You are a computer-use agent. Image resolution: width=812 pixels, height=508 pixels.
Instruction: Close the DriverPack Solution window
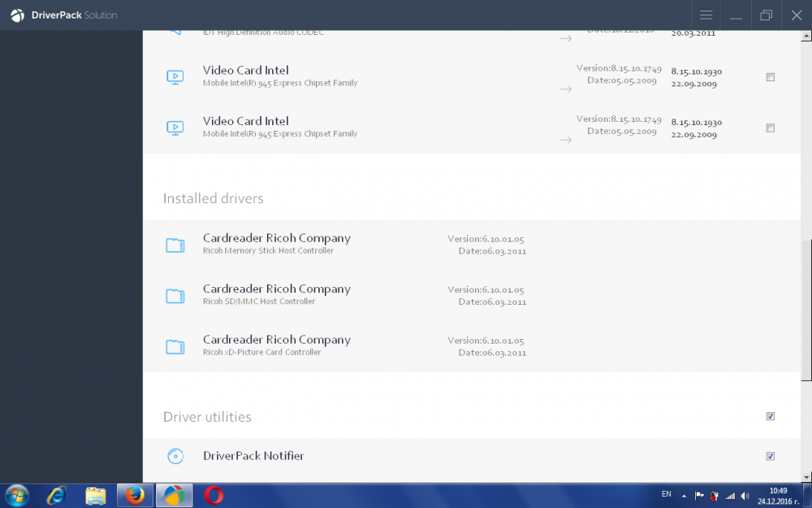pos(797,15)
